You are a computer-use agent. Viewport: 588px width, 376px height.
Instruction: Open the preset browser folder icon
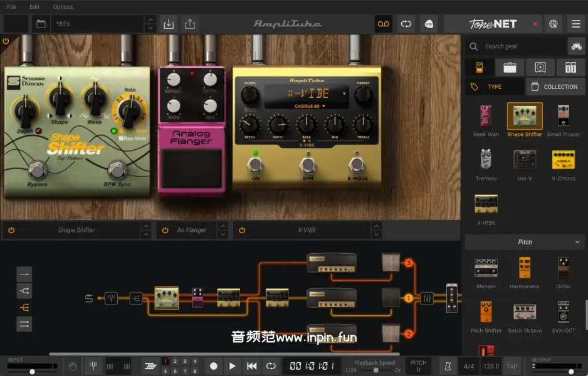tap(41, 24)
